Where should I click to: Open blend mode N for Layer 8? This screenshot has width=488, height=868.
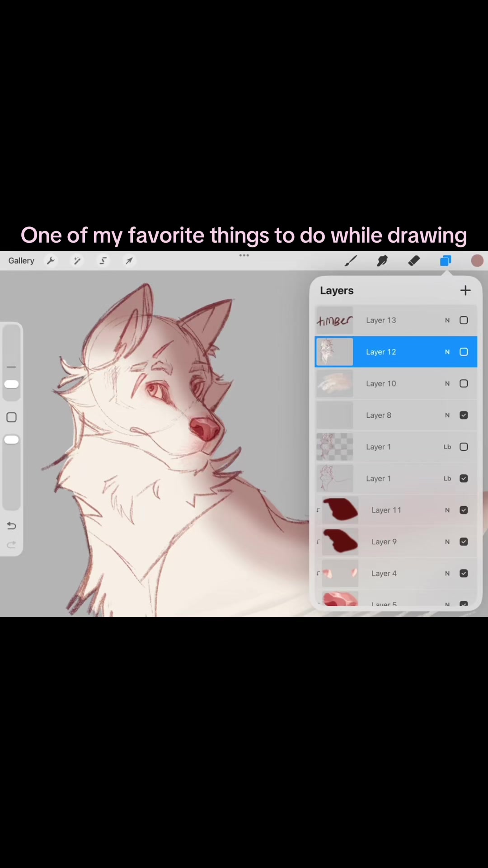click(x=447, y=415)
